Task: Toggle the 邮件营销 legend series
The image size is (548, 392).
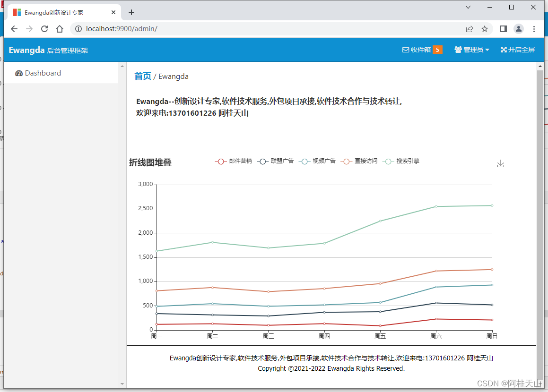Action: (233, 161)
